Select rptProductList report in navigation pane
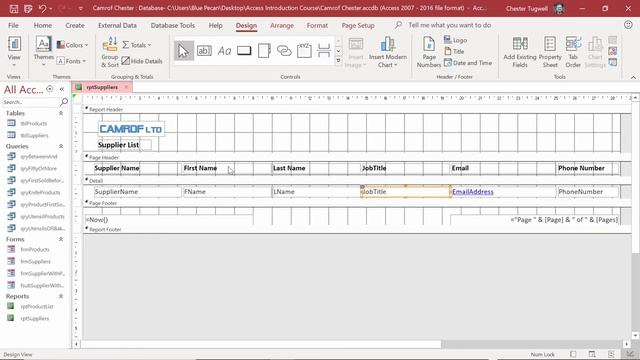 [37, 306]
